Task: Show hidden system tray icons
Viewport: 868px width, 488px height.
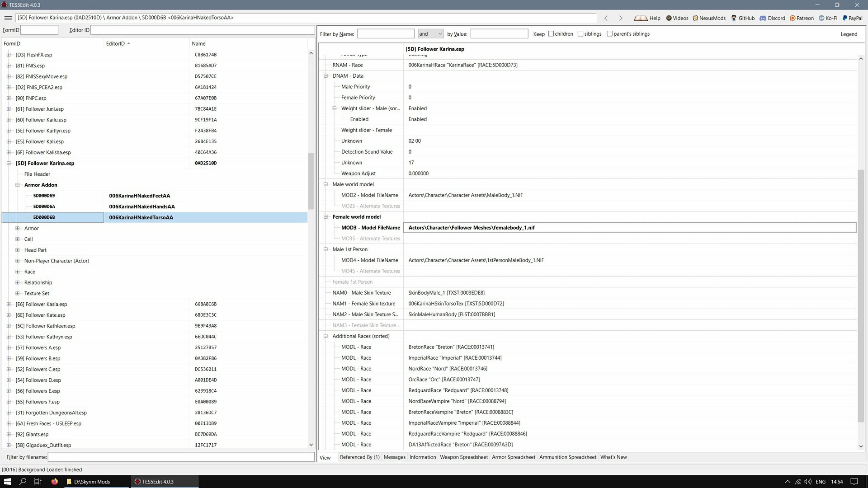Action: (x=788, y=482)
